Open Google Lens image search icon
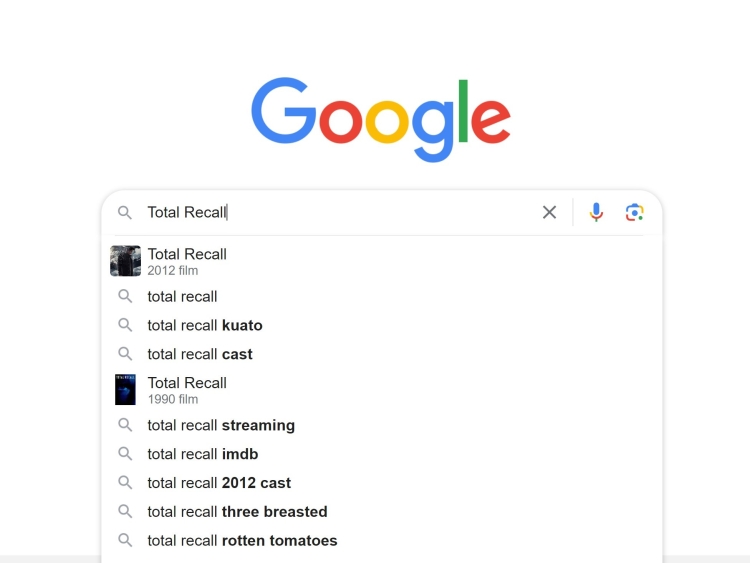 click(634, 212)
